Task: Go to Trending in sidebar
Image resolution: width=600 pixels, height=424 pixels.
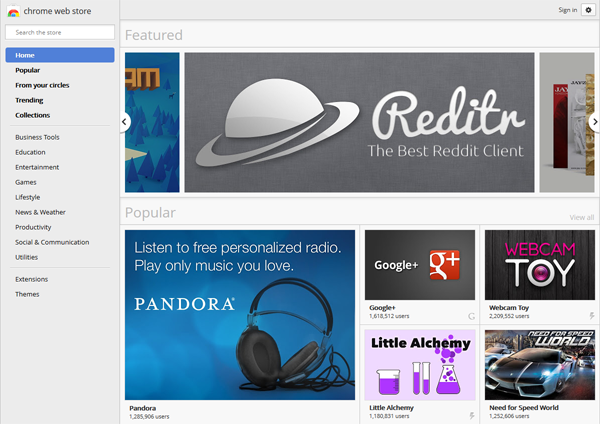Action: (x=29, y=100)
